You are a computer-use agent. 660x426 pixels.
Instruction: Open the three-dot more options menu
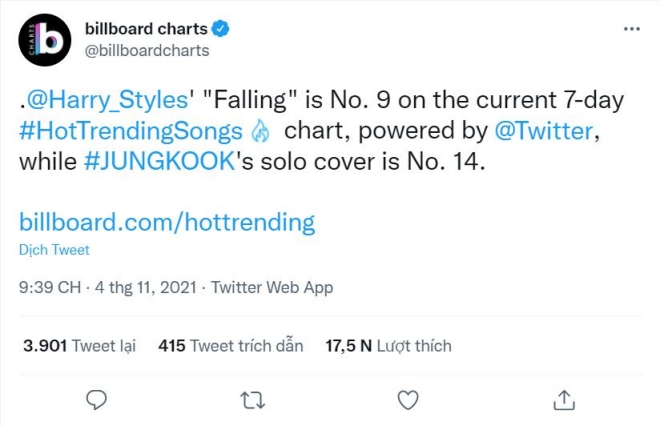pyautogui.click(x=632, y=29)
